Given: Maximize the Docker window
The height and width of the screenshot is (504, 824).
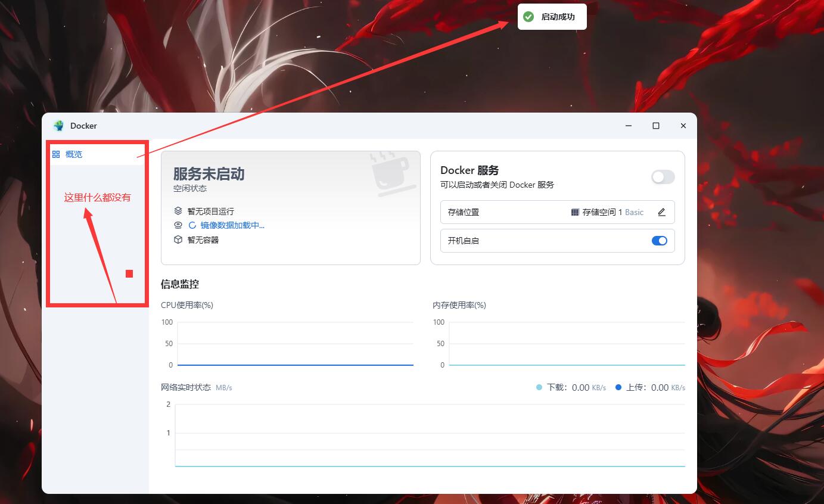Looking at the screenshot, I should click(x=656, y=126).
